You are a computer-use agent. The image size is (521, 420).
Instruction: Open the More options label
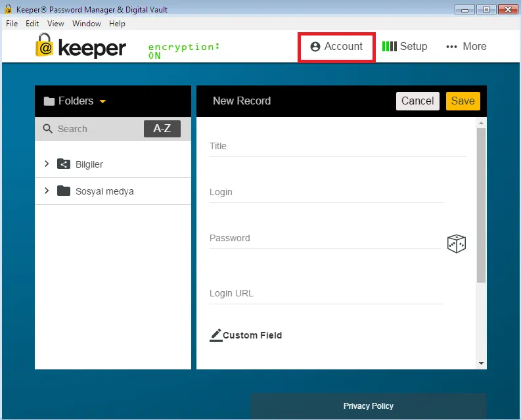[474, 46]
